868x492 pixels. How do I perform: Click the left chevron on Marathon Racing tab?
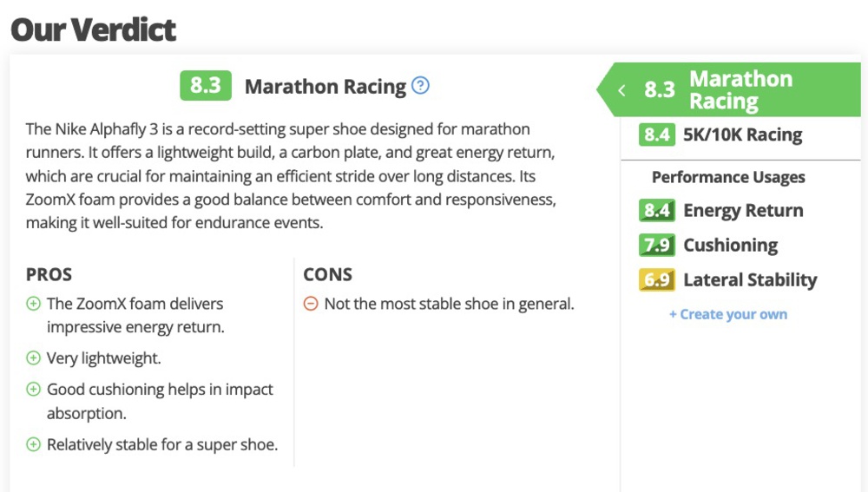point(621,90)
